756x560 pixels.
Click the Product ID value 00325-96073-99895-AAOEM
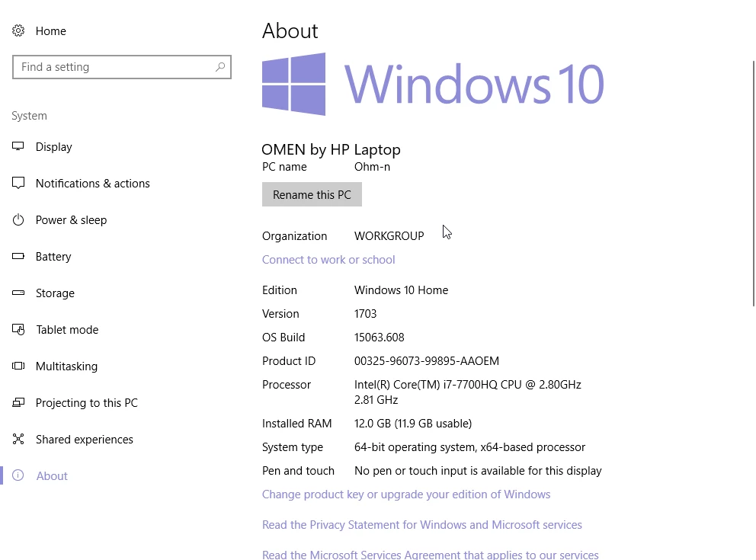click(x=427, y=361)
